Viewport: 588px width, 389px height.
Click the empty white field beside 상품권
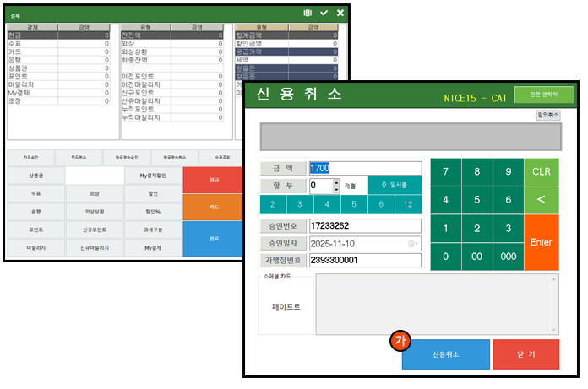tap(95, 176)
